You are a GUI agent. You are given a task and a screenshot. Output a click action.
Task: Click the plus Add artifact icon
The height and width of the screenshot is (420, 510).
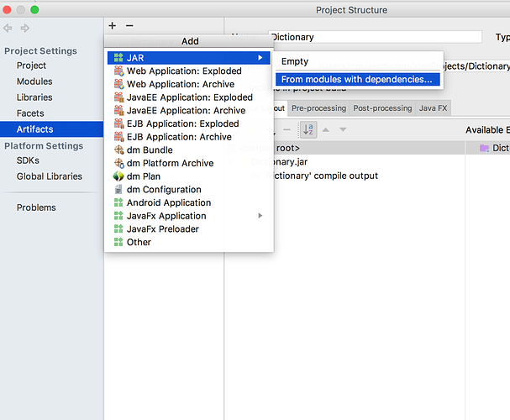(113, 27)
